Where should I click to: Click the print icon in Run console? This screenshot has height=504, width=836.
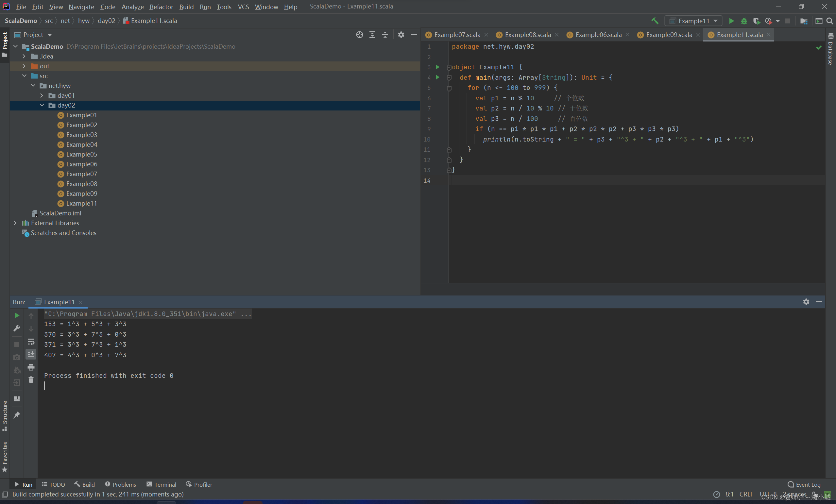point(31,367)
